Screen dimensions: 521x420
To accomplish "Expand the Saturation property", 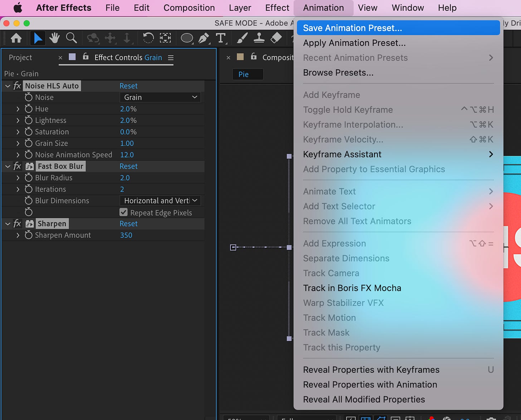I will (18, 132).
